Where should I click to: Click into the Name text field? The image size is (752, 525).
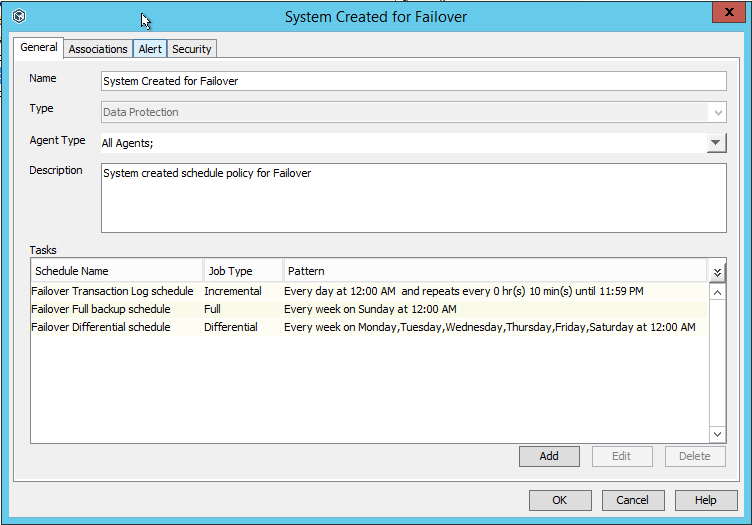click(x=413, y=81)
